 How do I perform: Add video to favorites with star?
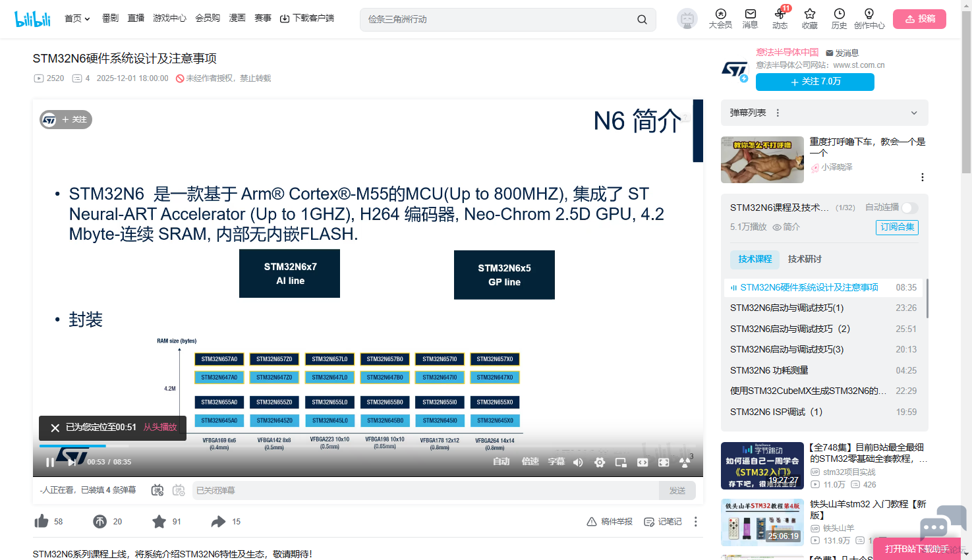tap(159, 522)
